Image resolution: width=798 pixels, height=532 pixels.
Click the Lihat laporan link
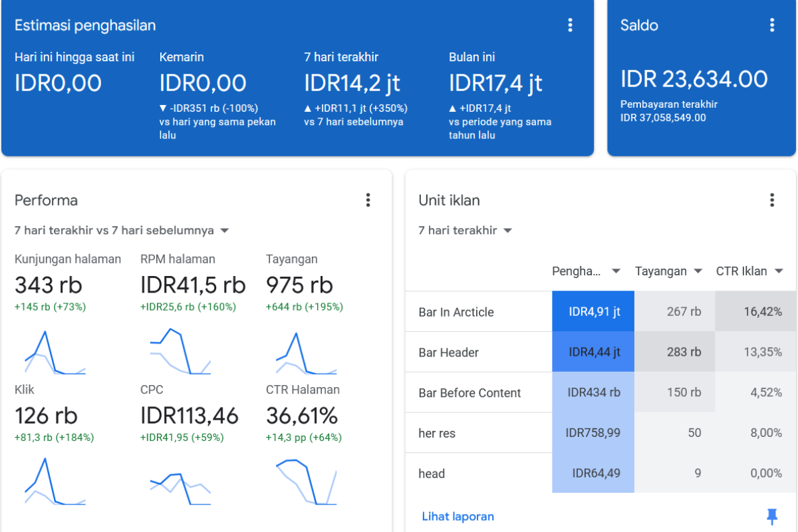pyautogui.click(x=458, y=517)
